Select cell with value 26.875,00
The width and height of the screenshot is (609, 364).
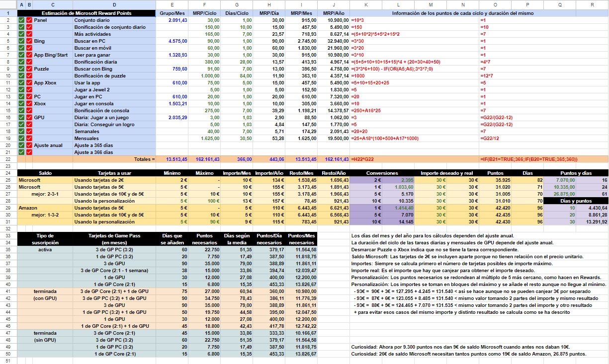[x=560, y=194]
